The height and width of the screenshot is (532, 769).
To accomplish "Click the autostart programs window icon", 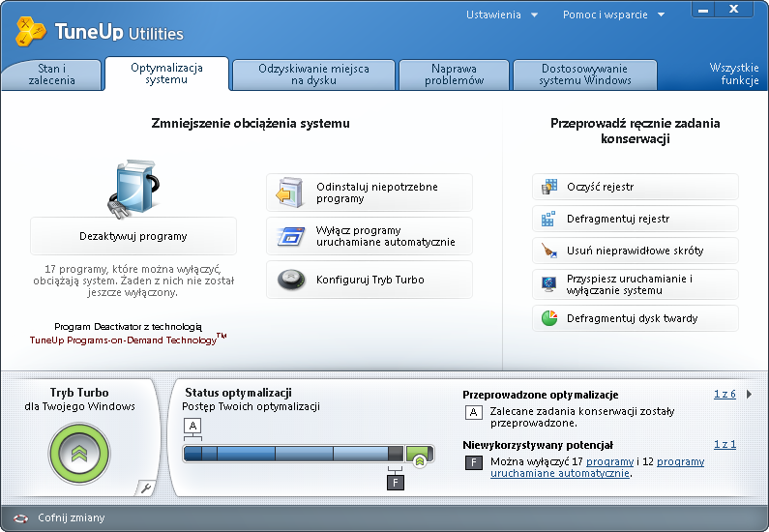I will click(291, 236).
